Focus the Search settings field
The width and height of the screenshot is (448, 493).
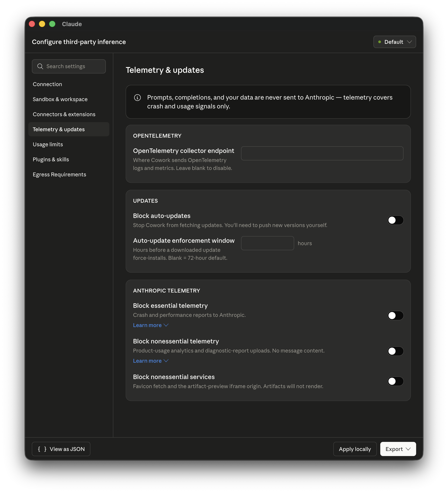pos(69,66)
